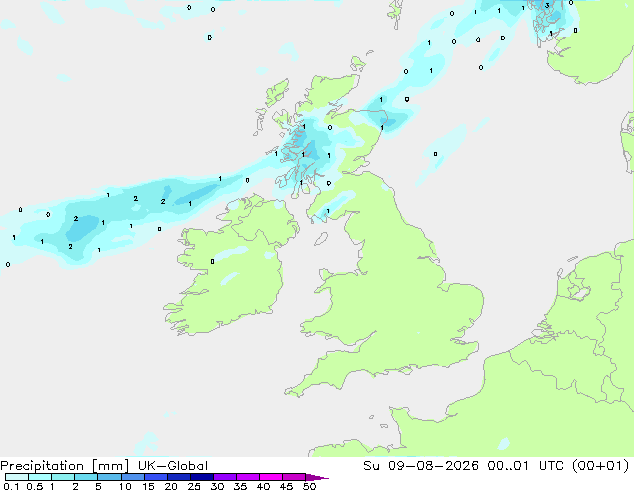The image size is (634, 490).
Task: Click the legend label "40"
Action: click(263, 486)
